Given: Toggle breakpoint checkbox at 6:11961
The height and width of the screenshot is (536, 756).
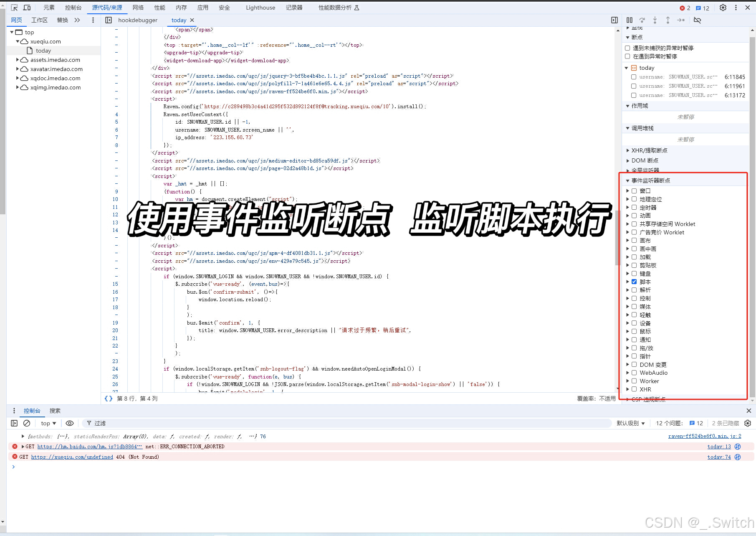Looking at the screenshot, I should click(x=634, y=86).
